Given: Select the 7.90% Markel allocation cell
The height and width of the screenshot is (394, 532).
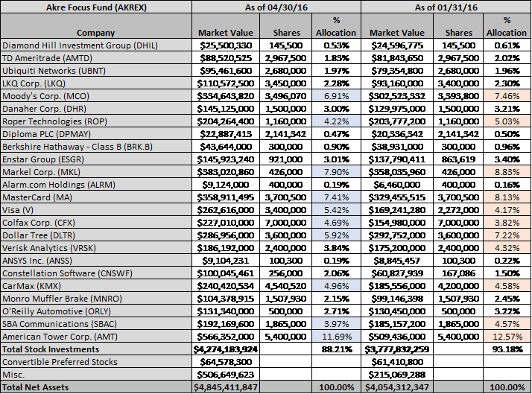Looking at the screenshot, I should 336,172.
